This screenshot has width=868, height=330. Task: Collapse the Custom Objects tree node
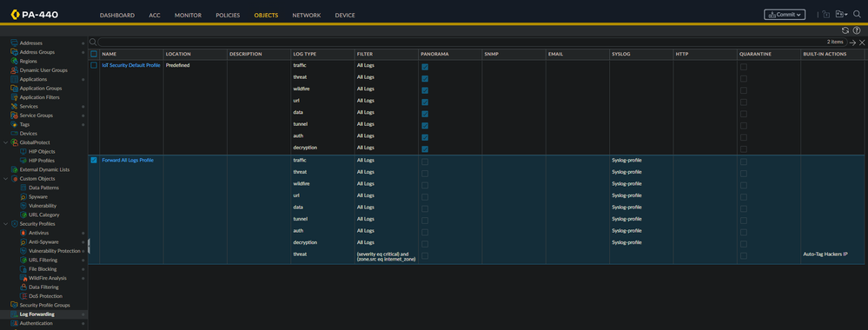pos(5,179)
